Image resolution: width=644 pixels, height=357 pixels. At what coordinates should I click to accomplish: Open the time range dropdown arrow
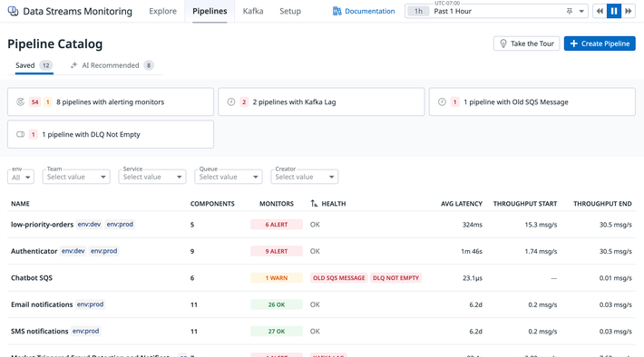tap(581, 11)
